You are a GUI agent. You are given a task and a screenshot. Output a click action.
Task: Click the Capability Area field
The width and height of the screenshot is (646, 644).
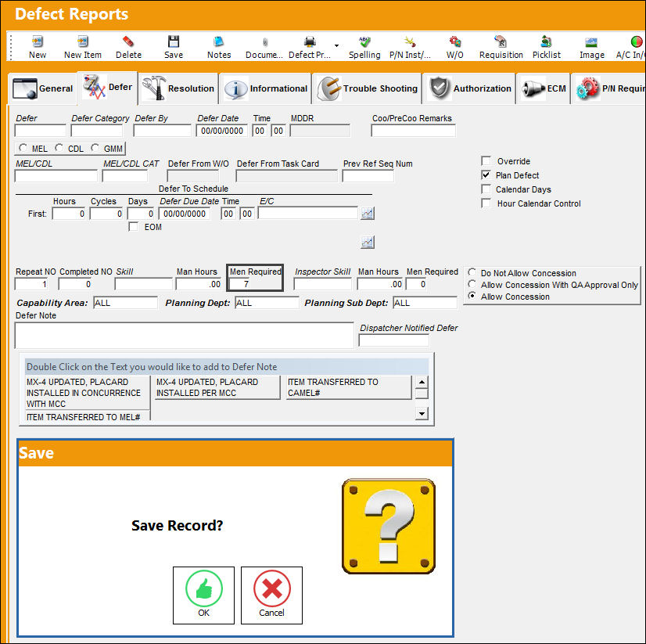pyautogui.click(x=126, y=303)
